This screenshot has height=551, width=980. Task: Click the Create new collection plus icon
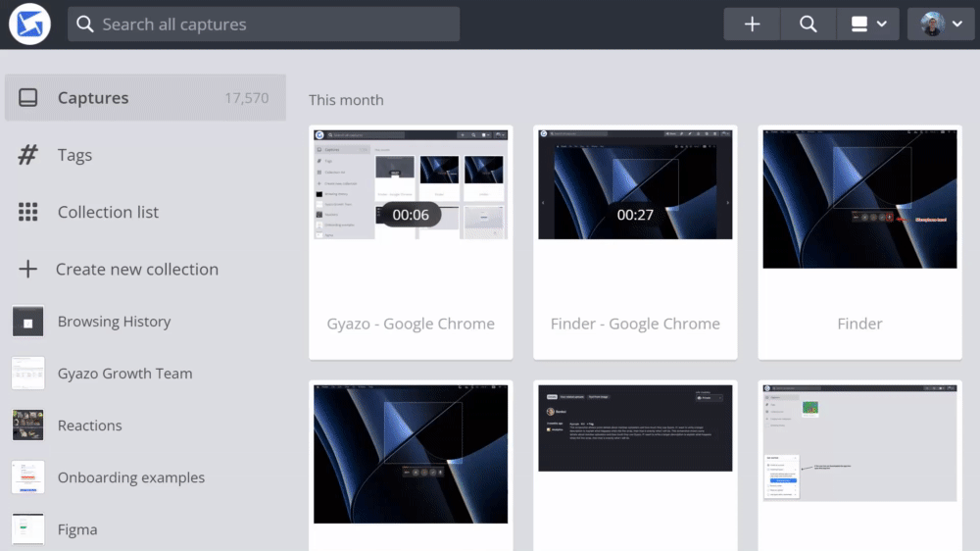pos(28,269)
